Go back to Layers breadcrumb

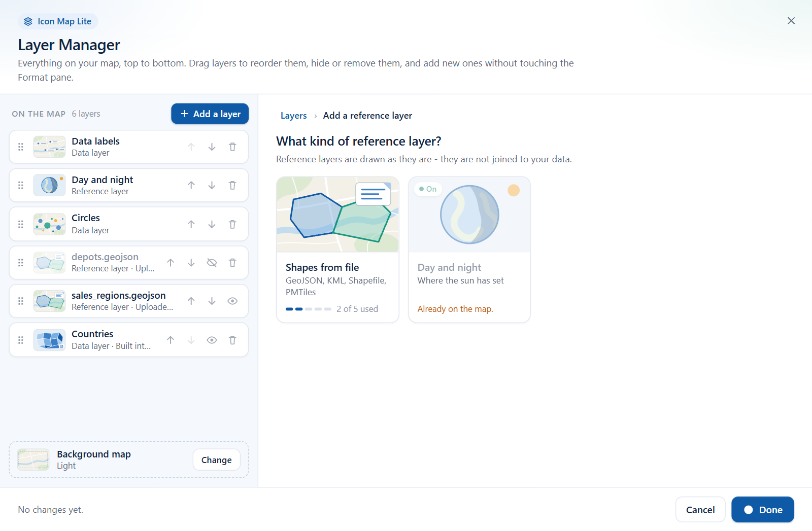294,116
